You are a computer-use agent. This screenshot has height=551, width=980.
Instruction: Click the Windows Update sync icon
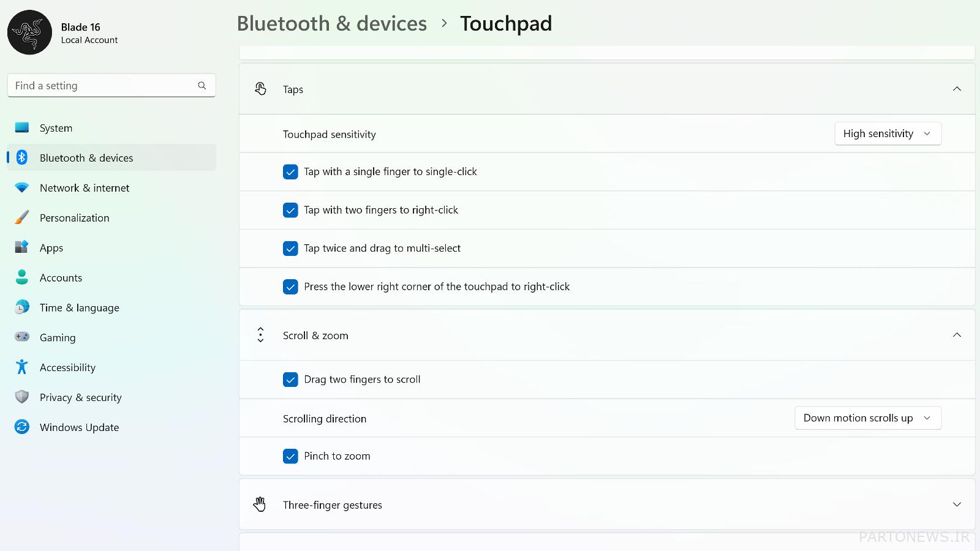(22, 427)
